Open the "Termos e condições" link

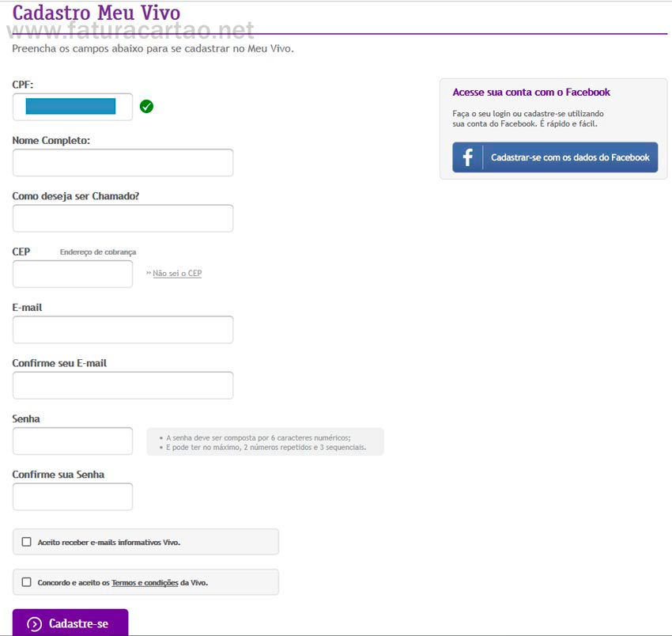[145, 583]
